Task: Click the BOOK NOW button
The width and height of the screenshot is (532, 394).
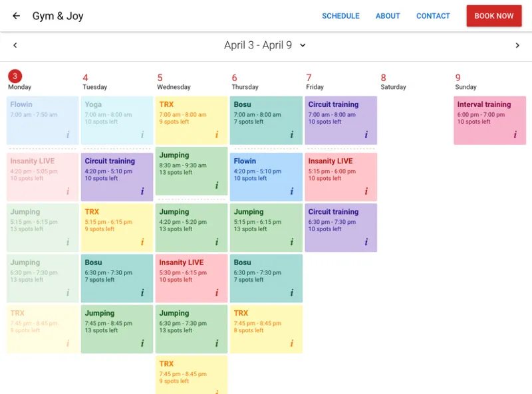Action: pyautogui.click(x=494, y=16)
